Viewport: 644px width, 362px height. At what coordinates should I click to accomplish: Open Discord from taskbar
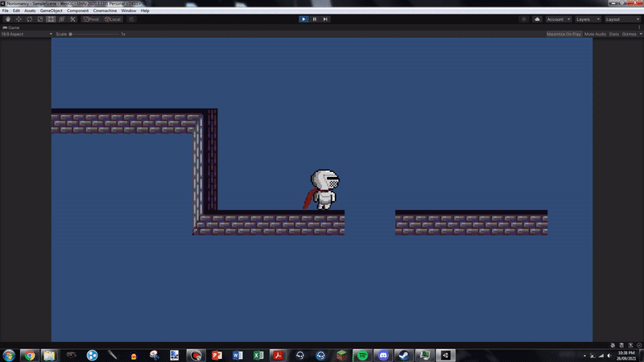click(x=383, y=356)
